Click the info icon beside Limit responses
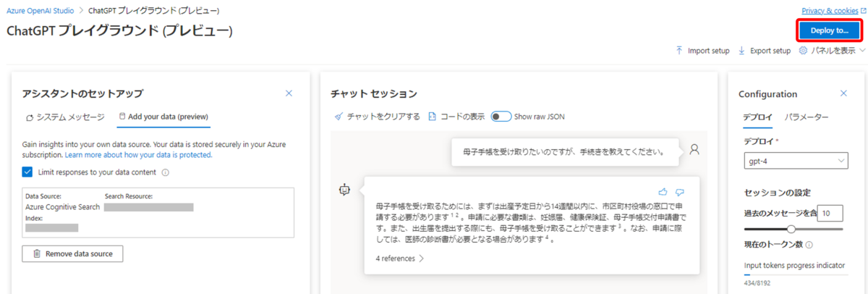The width and height of the screenshot is (868, 294). tap(166, 172)
